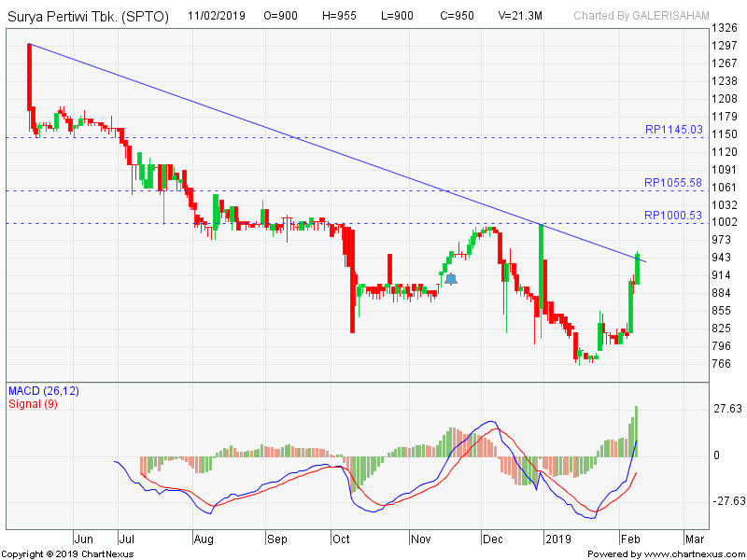Screen dimensions: 747x560
Task: Click the Charted By GALERISAHAM watermark
Action: coord(641,15)
